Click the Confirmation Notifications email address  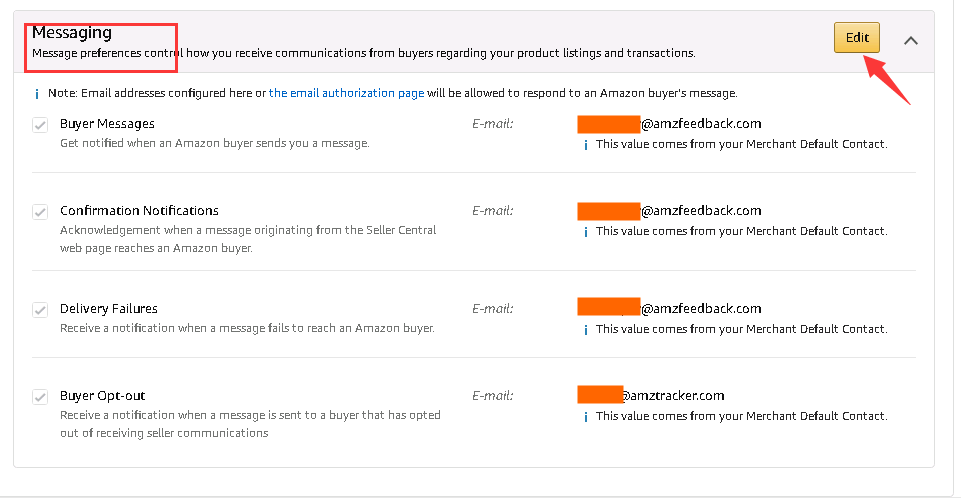pyautogui.click(x=669, y=211)
